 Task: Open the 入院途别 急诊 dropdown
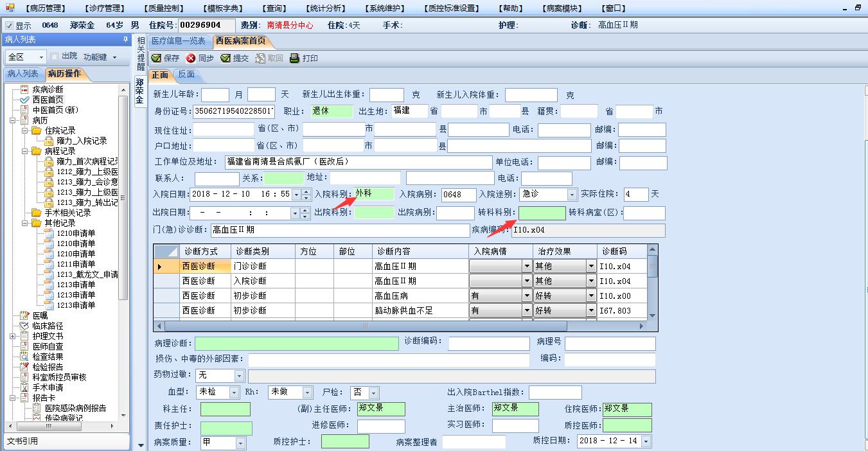click(x=572, y=194)
